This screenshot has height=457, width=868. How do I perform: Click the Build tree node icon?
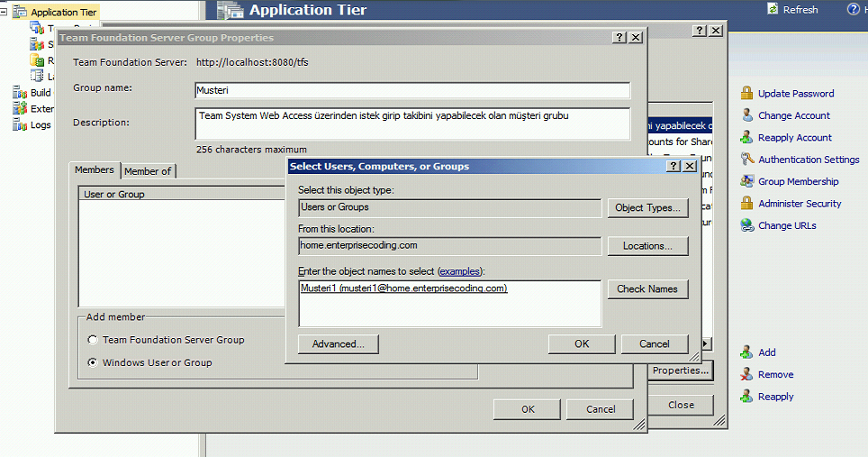pos(20,93)
